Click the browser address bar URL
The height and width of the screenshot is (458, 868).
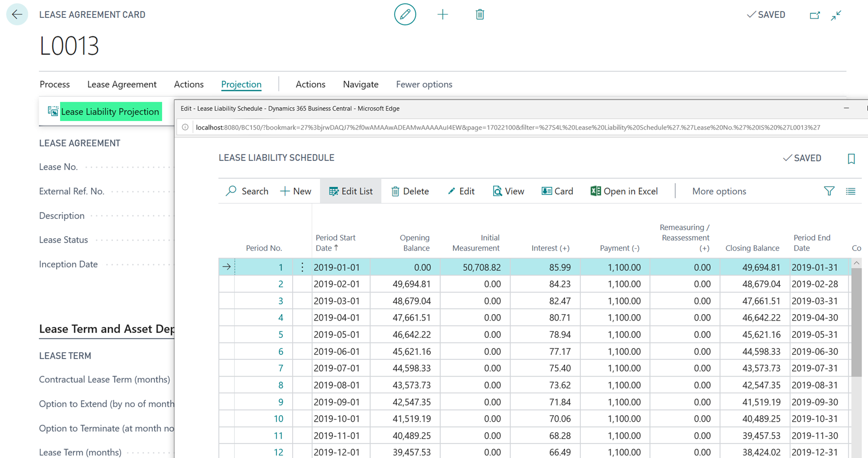coord(508,128)
